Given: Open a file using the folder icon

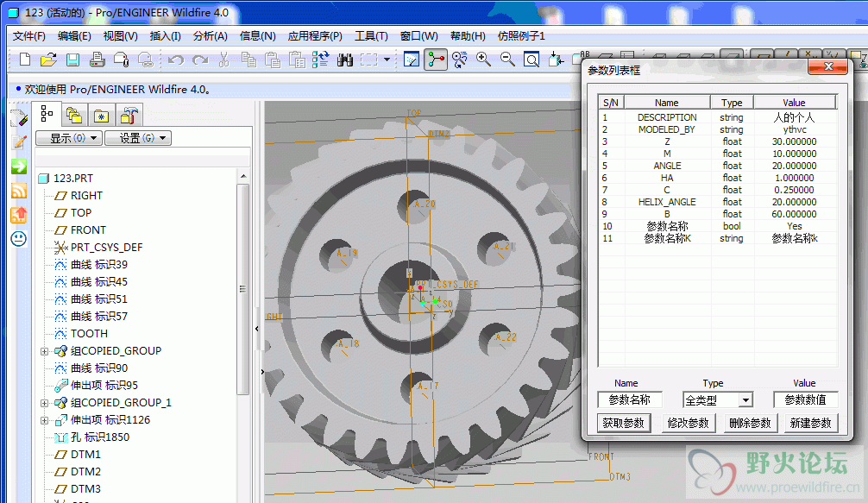Looking at the screenshot, I should tap(48, 60).
